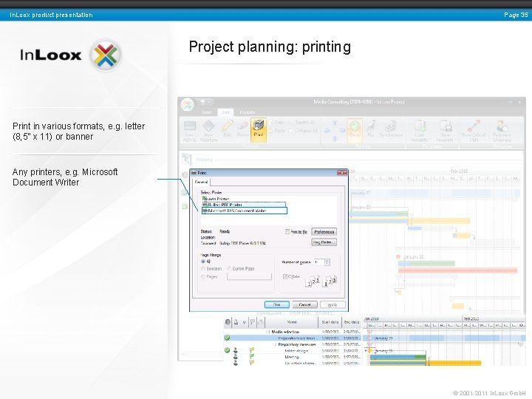Click the Synchronize ribbon icon
This screenshot has width=532, height=399.
click(391, 126)
